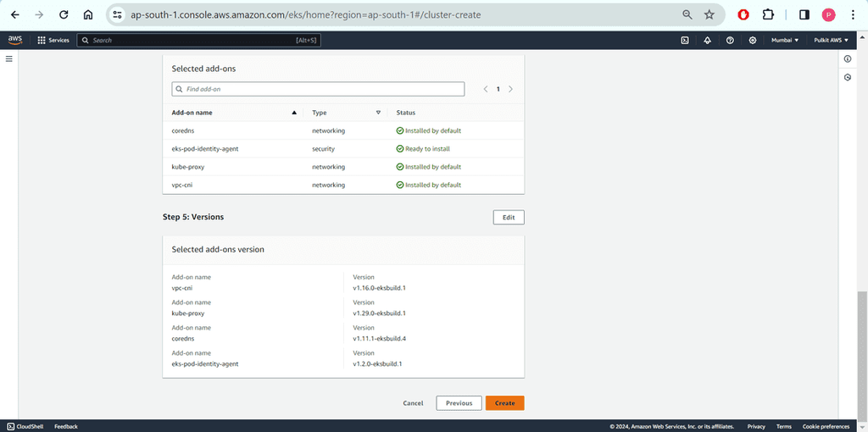Viewport: 868px width, 432px height.
Task: Sort by Type column
Action: [347, 113]
